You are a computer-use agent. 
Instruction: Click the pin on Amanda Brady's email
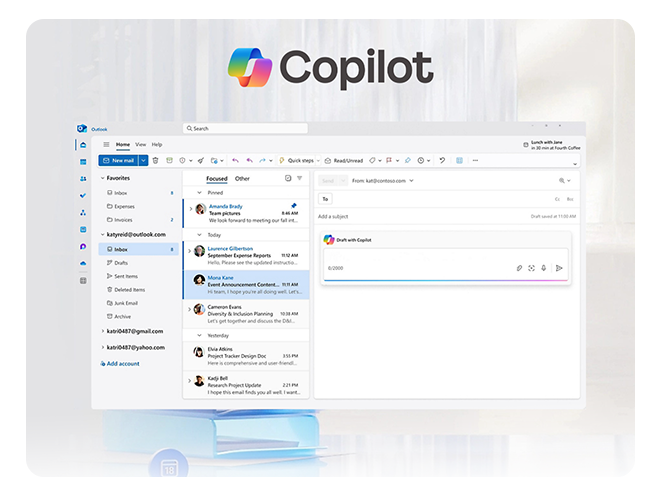pos(294,205)
